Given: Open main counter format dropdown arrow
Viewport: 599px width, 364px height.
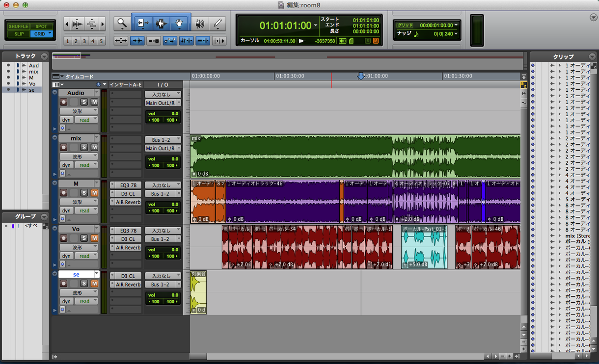Looking at the screenshot, I should (x=316, y=26).
